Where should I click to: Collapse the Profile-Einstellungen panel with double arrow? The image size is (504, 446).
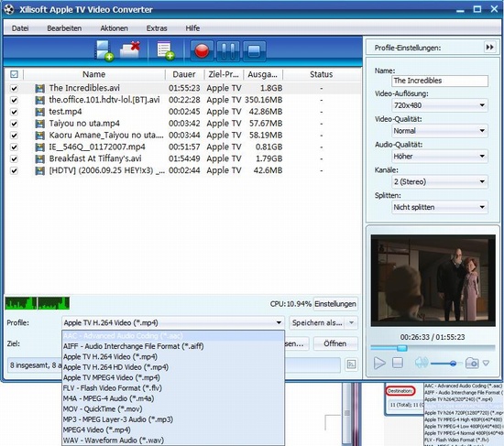point(489,48)
